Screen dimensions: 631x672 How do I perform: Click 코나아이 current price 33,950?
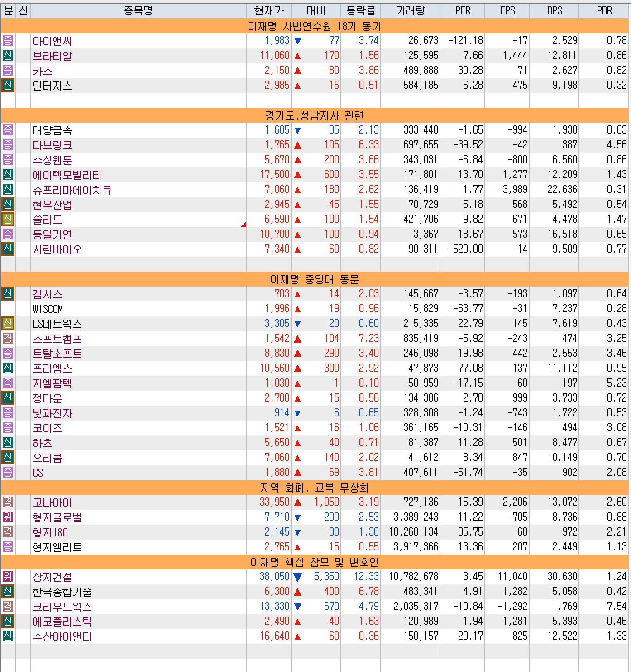pyautogui.click(x=274, y=502)
